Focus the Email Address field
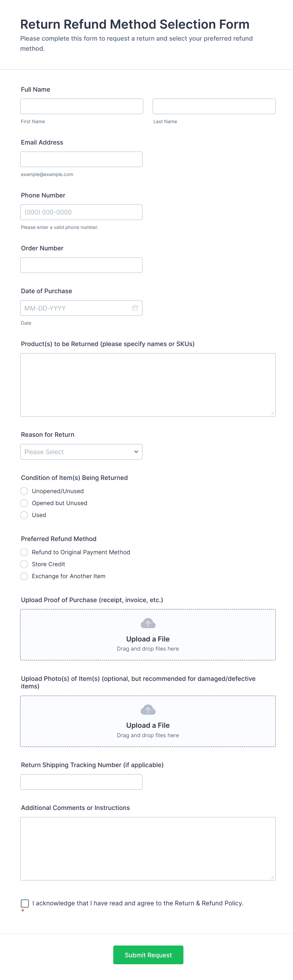The height and width of the screenshot is (980, 293). 81,159
